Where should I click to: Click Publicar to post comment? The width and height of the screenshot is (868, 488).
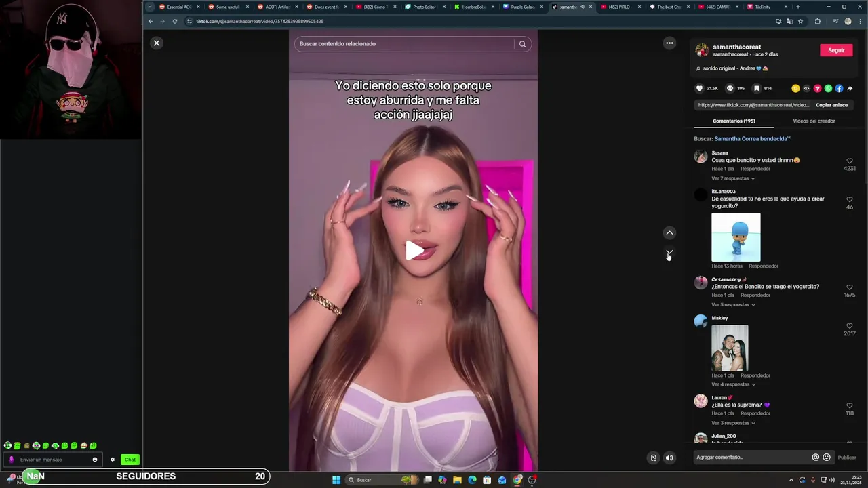click(847, 457)
